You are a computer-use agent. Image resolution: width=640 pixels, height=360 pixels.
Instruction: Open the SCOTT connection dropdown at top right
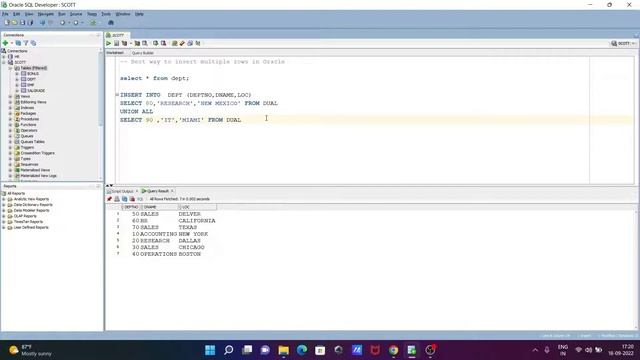click(624, 43)
